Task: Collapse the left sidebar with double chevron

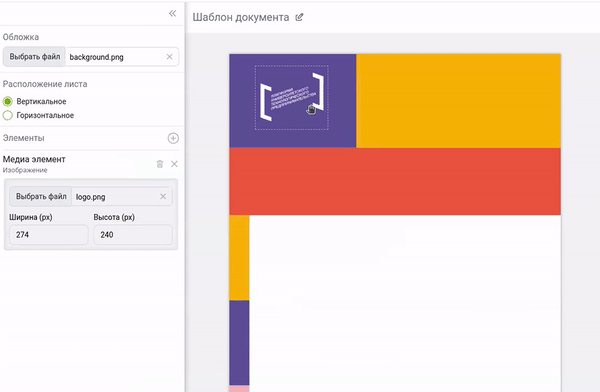Action: point(173,13)
